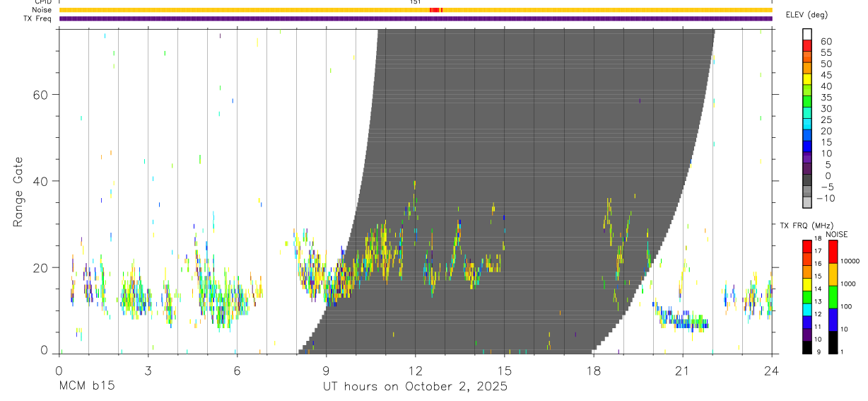Click the '100' label on NOISE legend

tap(846, 306)
